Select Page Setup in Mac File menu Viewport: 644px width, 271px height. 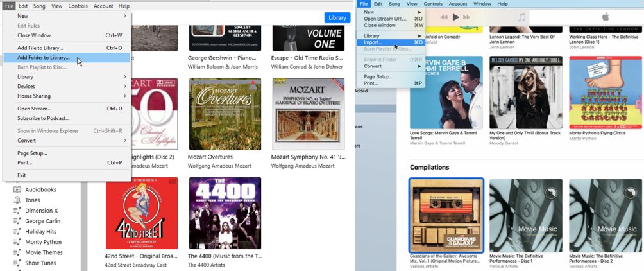(391, 76)
